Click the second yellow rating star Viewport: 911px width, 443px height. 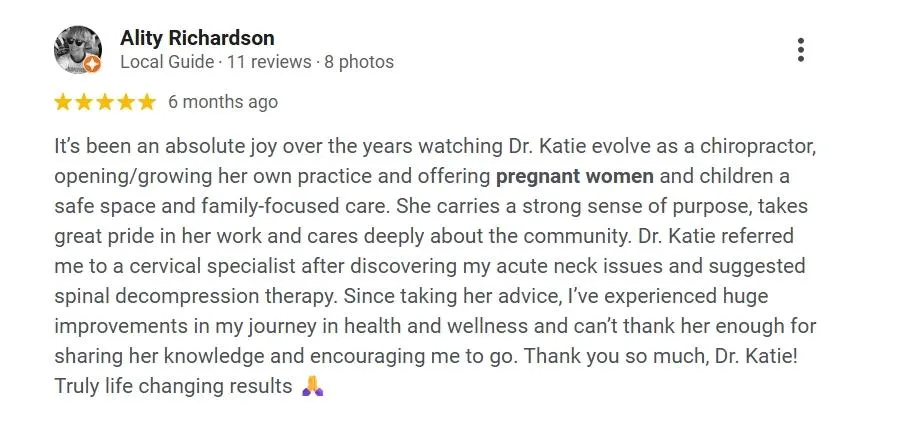(84, 102)
